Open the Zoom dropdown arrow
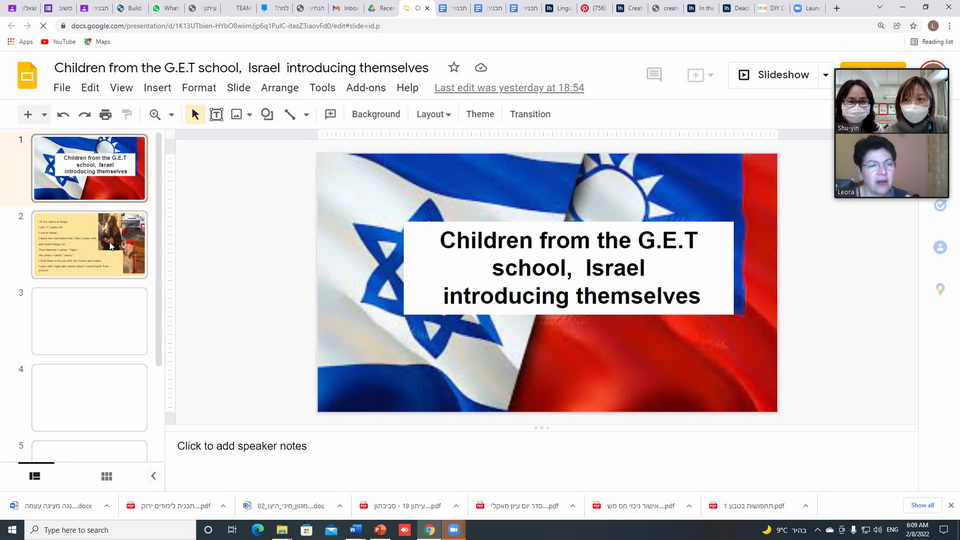This screenshot has height=540, width=960. point(171,115)
